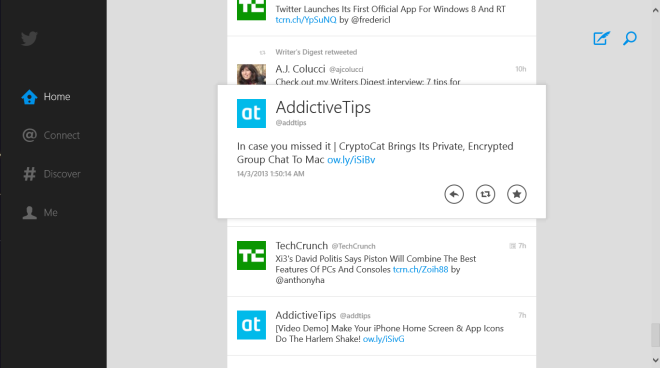Viewport: 660px width, 368px height.
Task: Click the 14/3/2013 1:50:14 AM timestamp
Action: (271, 173)
